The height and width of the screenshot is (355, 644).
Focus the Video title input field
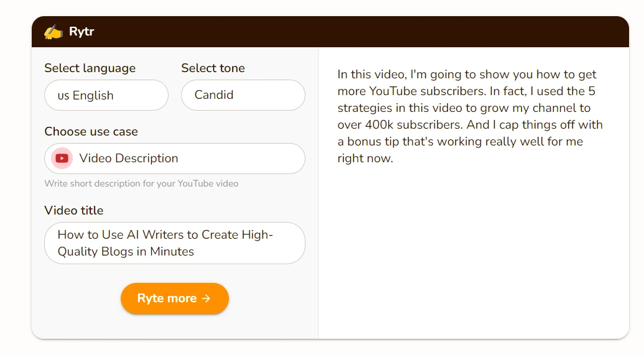(x=174, y=243)
